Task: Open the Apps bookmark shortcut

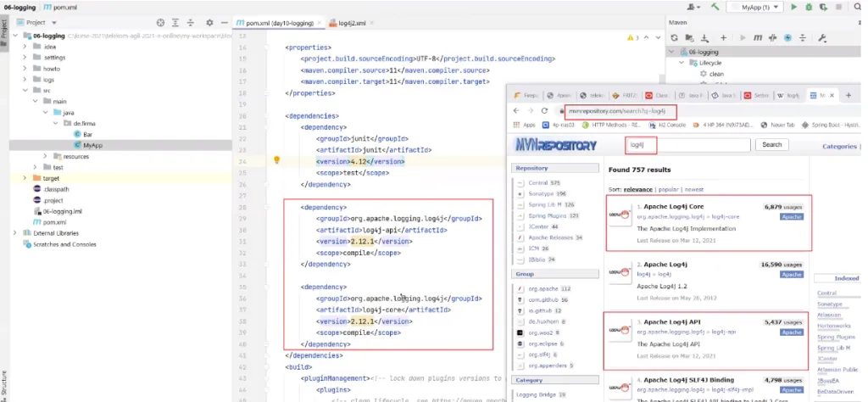Action: point(524,125)
